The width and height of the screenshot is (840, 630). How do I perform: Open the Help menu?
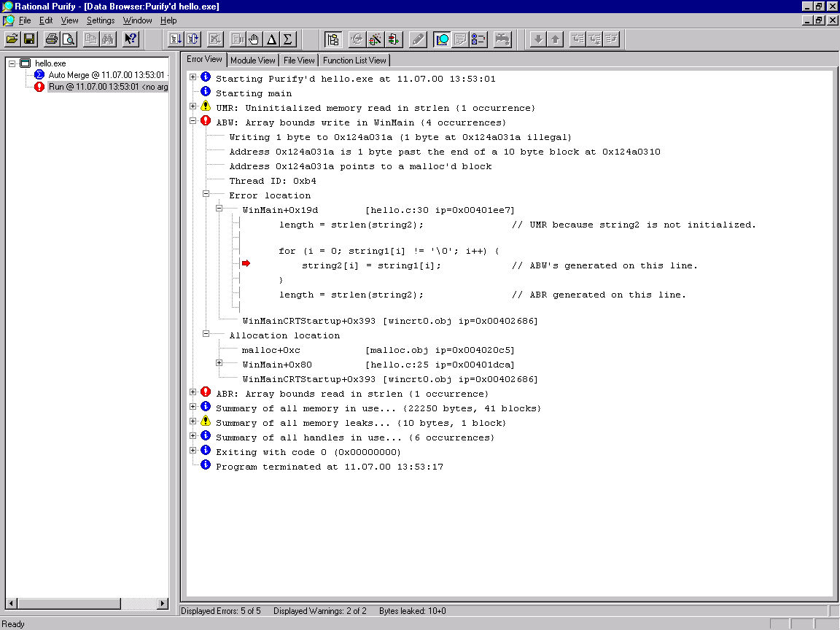(168, 20)
